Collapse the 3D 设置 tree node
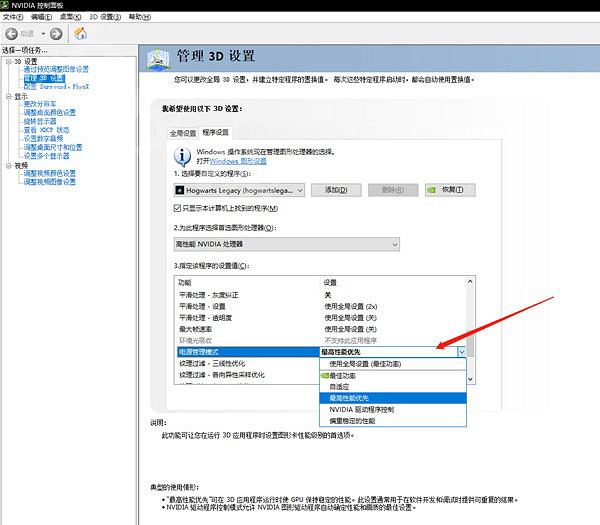 click(x=7, y=62)
